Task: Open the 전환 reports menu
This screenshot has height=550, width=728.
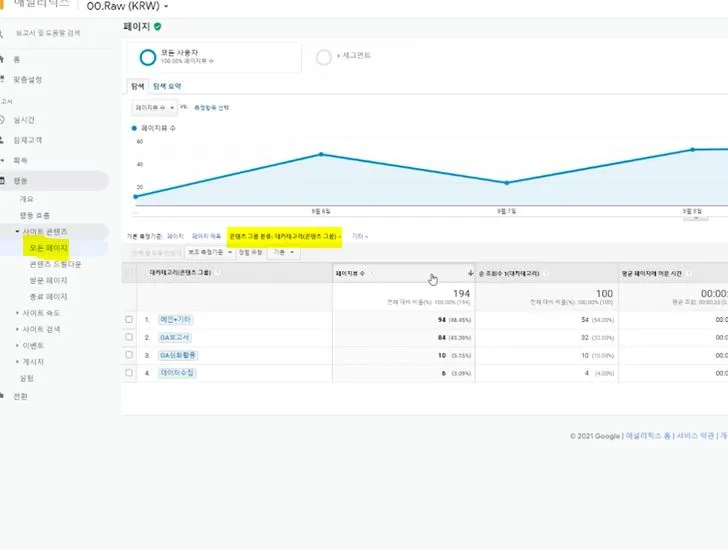Action: (x=20, y=396)
